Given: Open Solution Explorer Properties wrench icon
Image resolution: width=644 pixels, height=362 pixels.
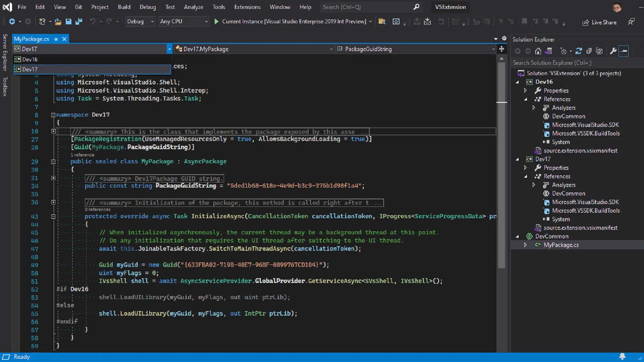Looking at the screenshot, I should [613, 51].
